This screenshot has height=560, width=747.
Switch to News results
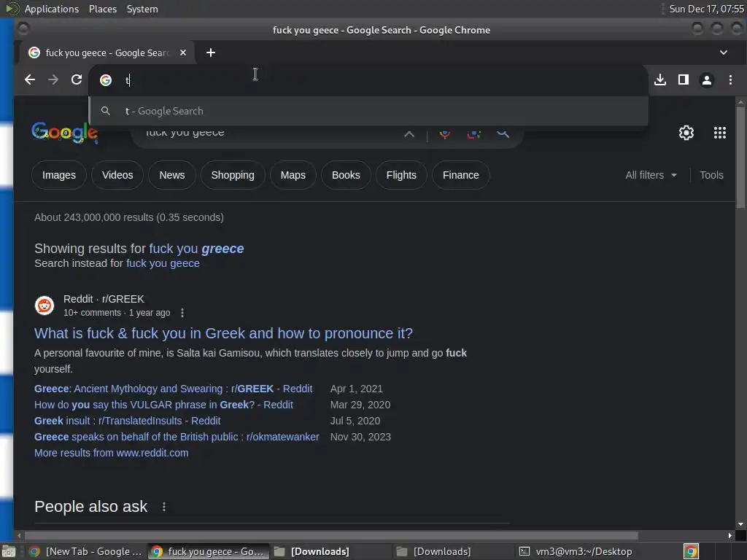coord(172,175)
